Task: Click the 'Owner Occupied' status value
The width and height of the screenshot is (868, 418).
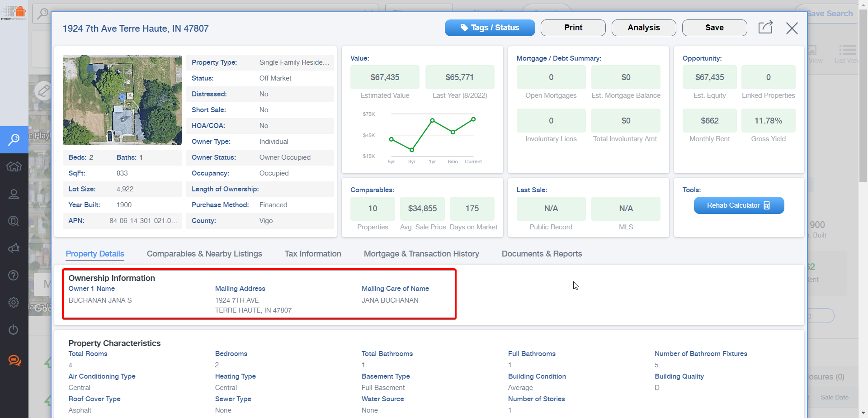Action: tap(285, 157)
